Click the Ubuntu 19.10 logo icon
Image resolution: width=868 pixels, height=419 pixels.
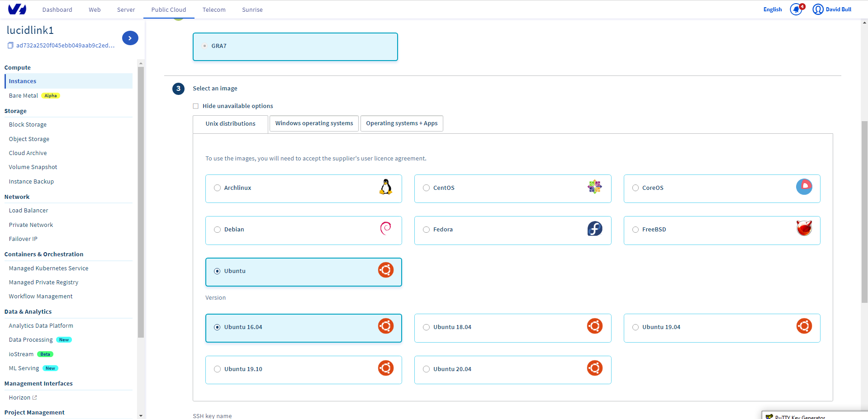386,368
